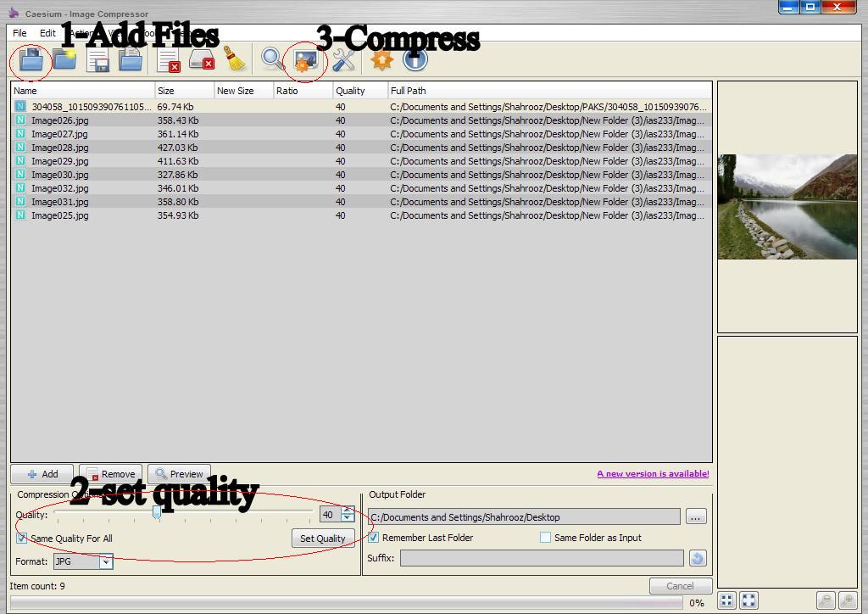Image resolution: width=868 pixels, height=614 pixels.
Task: Click the Preview magnifier toolbar icon
Action: click(273, 59)
